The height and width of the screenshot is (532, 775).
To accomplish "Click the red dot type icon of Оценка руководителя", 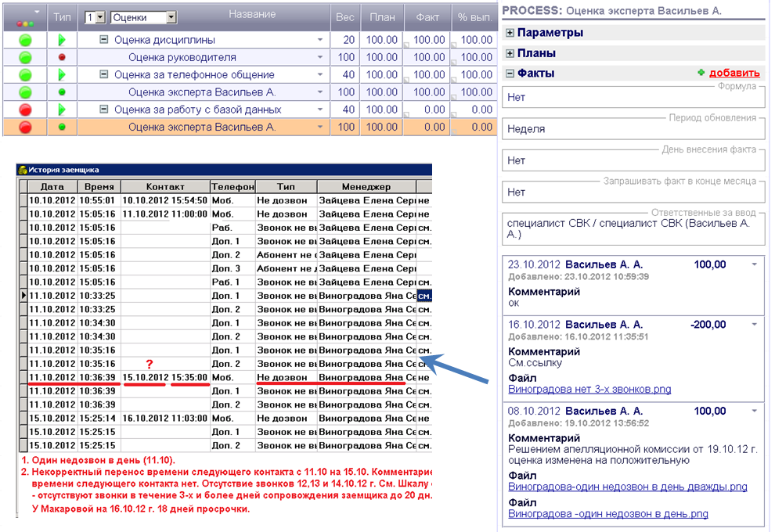I will click(x=62, y=57).
